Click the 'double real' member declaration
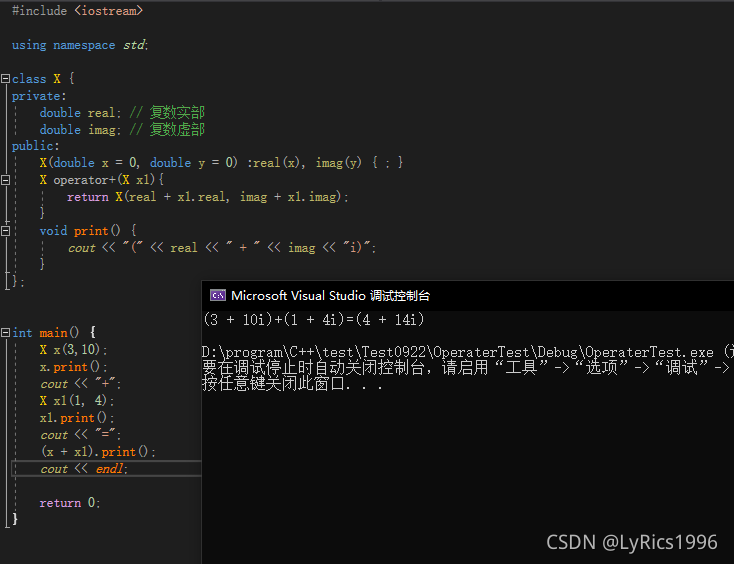Screen dimensions: 734x564 point(81,113)
